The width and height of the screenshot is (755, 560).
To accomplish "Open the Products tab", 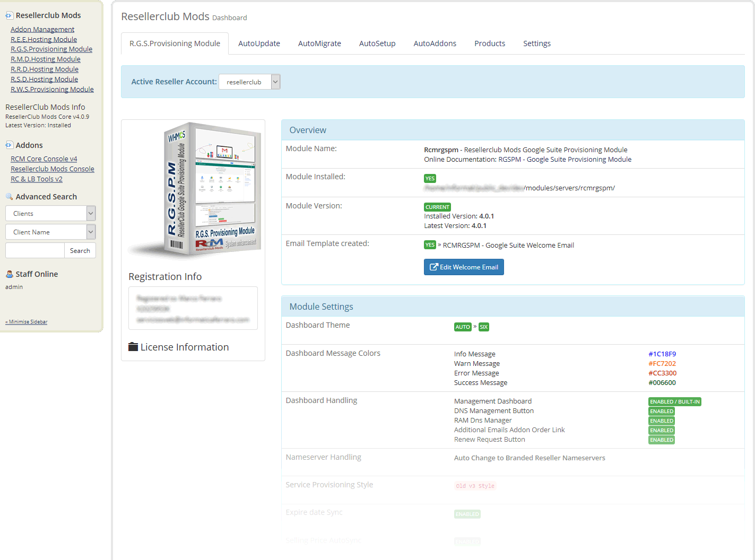I will coord(490,43).
